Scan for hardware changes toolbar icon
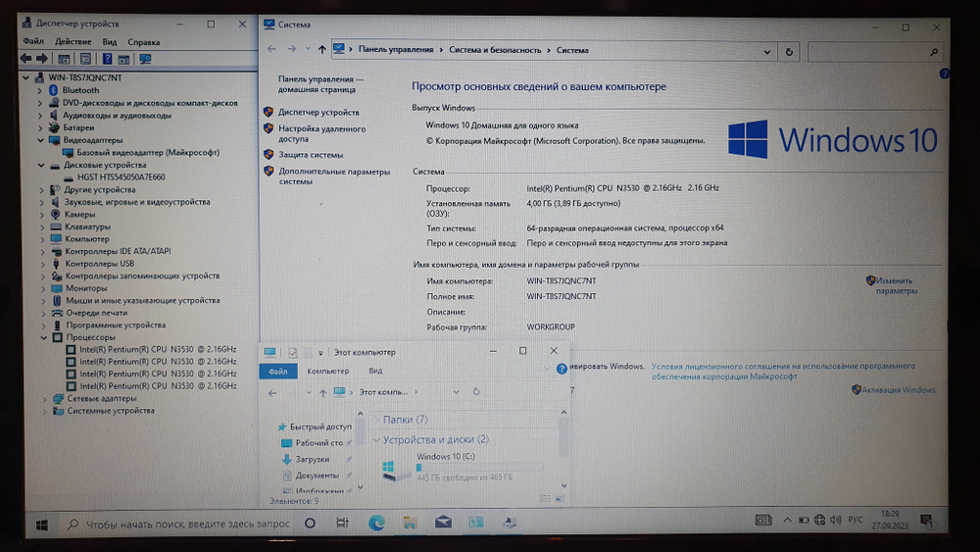This screenshot has width=980, height=552. (145, 59)
